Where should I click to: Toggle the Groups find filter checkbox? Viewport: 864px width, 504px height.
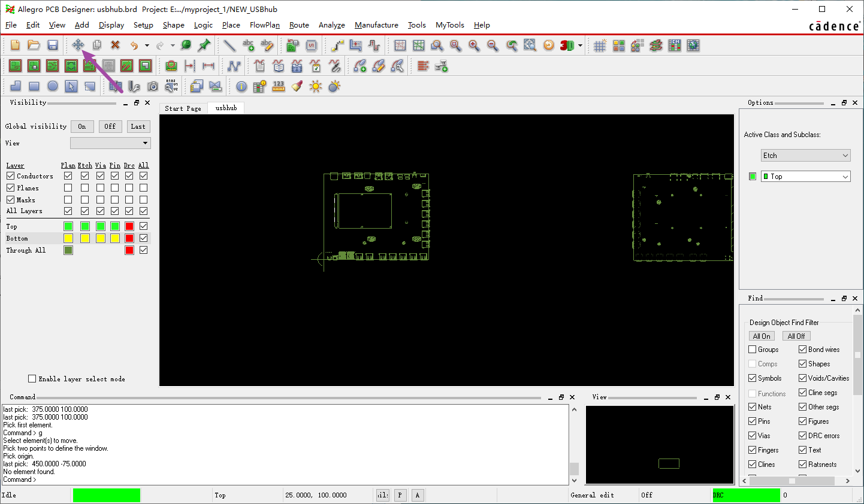(x=753, y=350)
